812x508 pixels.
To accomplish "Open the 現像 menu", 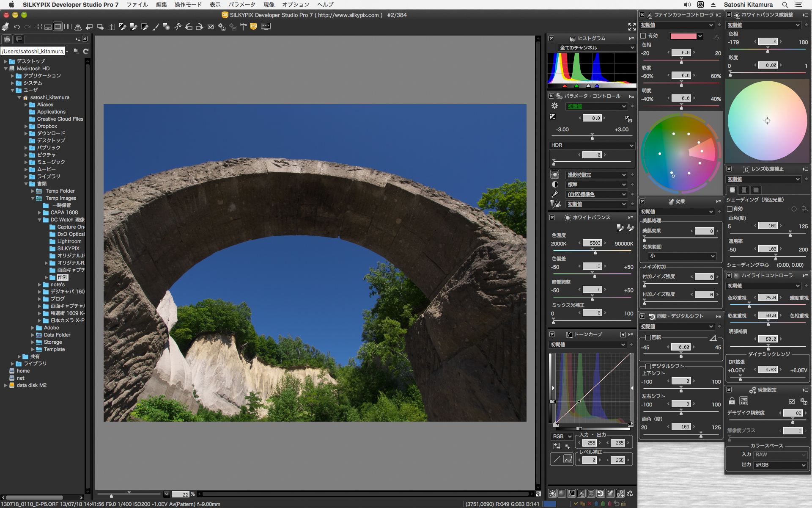I will 269,5.
